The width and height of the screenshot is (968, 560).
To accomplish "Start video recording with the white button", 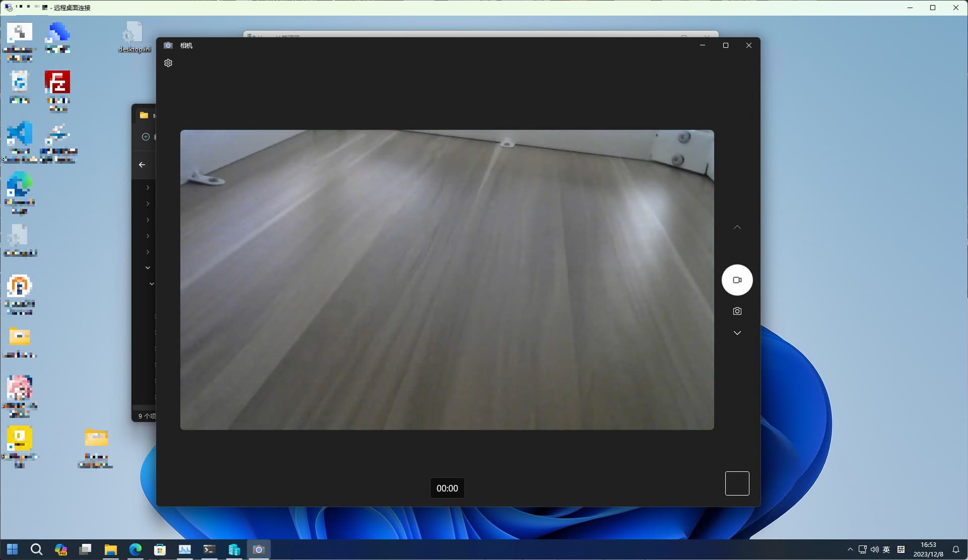I will pyautogui.click(x=737, y=280).
